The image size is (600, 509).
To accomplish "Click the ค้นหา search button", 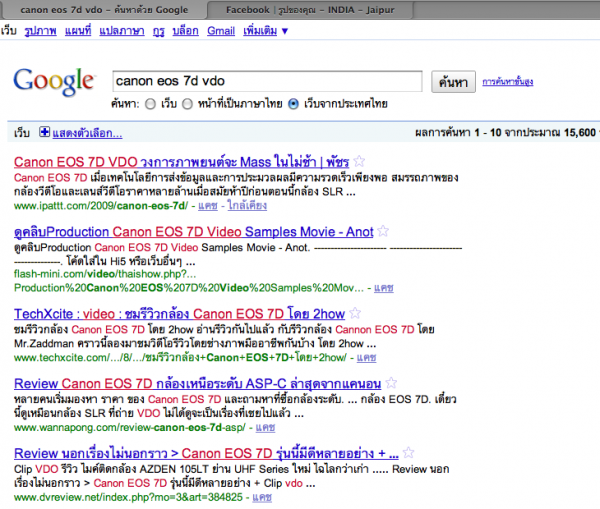I will coord(453,82).
